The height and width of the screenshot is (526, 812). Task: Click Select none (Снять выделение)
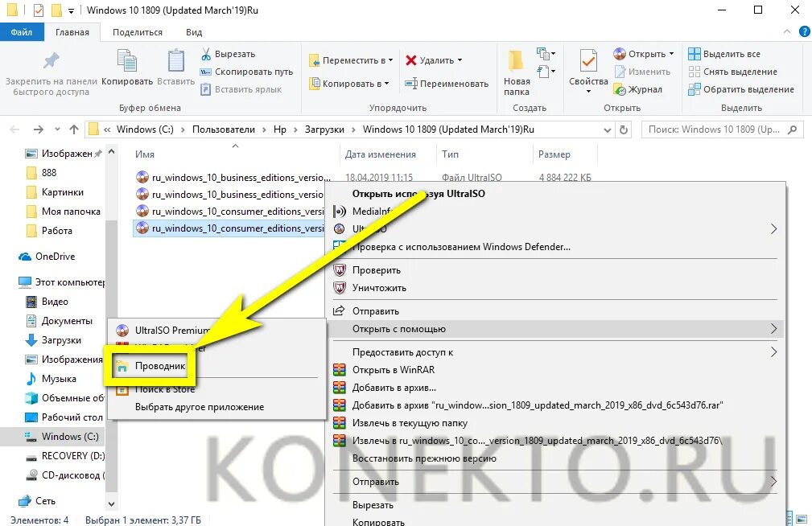[x=733, y=72]
